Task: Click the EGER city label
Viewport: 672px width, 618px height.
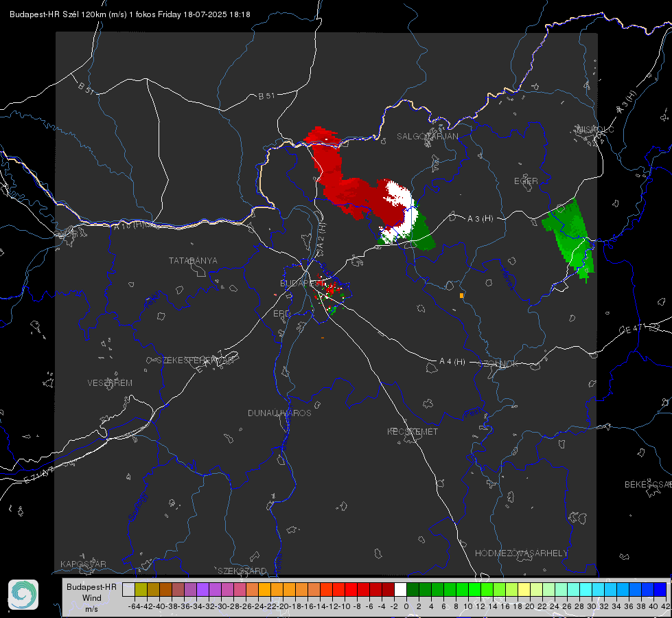Action: pos(526,181)
